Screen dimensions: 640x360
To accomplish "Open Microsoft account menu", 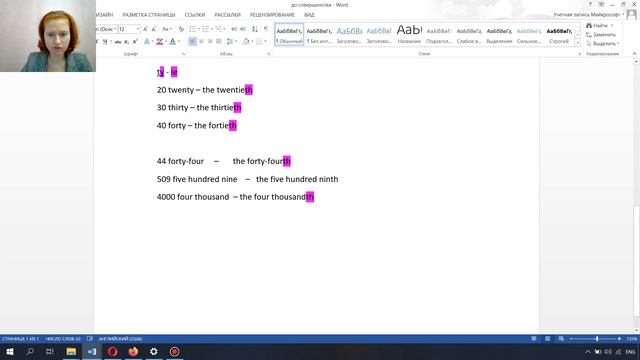I will (x=589, y=15).
